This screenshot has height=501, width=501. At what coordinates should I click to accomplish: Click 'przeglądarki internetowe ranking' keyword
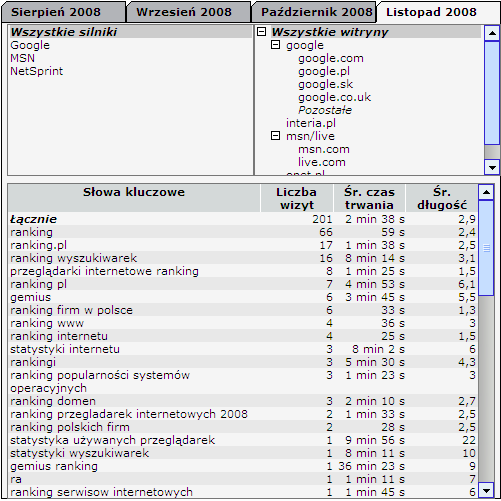104,271
